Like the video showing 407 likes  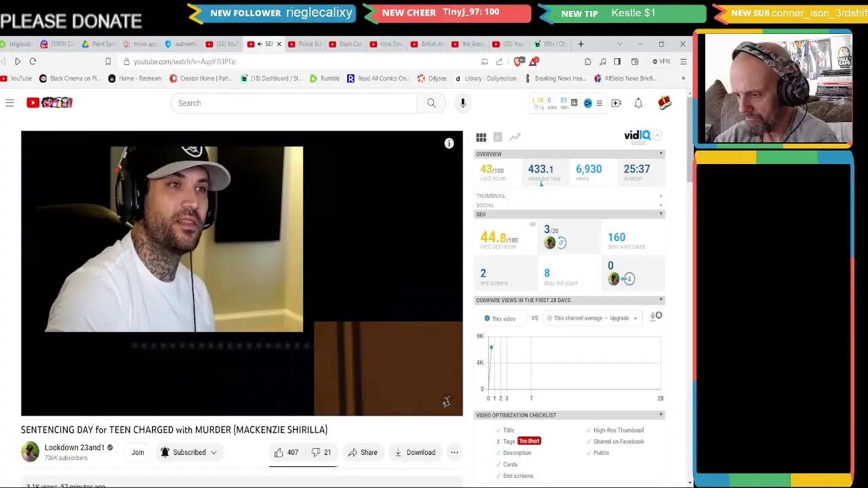tap(286, 452)
